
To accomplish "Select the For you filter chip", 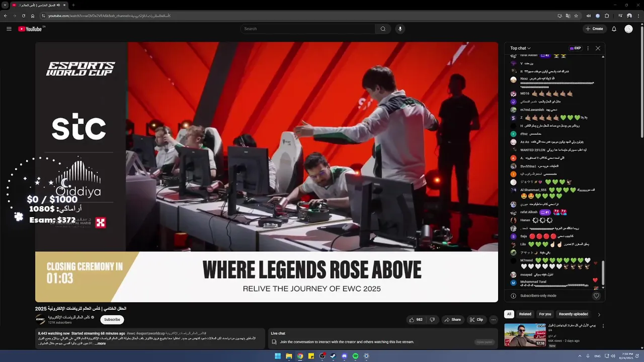I will click(x=545, y=314).
